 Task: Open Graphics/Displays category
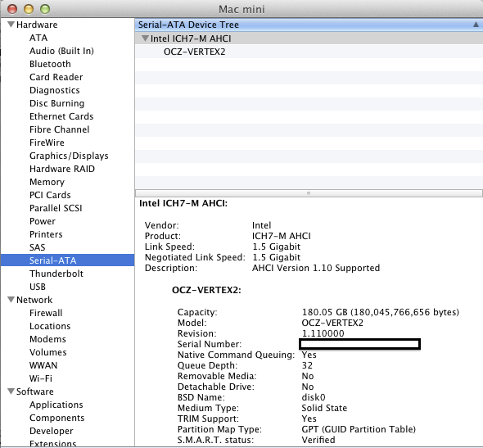(x=69, y=156)
